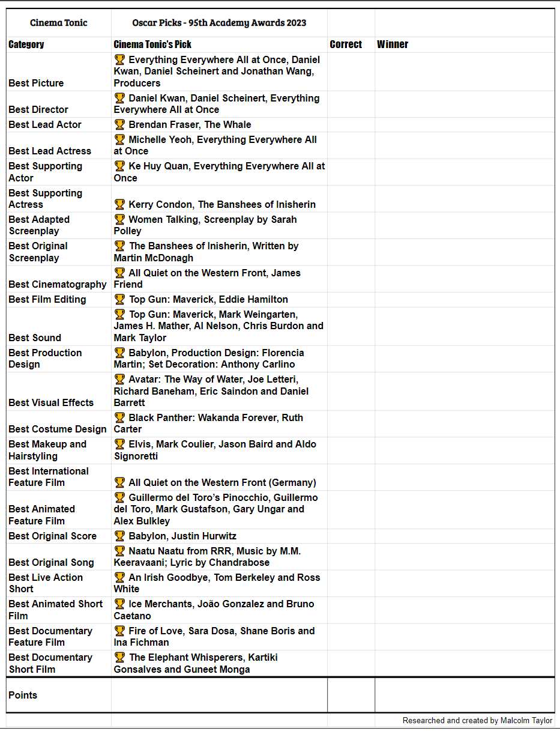Image resolution: width=560 pixels, height=734 pixels.
Task: Click trophy icon in Best Original Screenplay row
Action: click(x=119, y=246)
